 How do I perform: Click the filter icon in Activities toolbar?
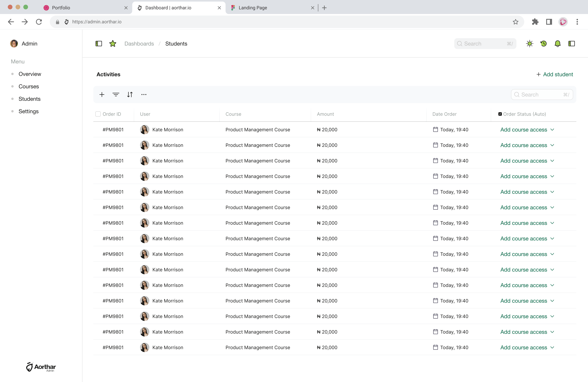(116, 95)
